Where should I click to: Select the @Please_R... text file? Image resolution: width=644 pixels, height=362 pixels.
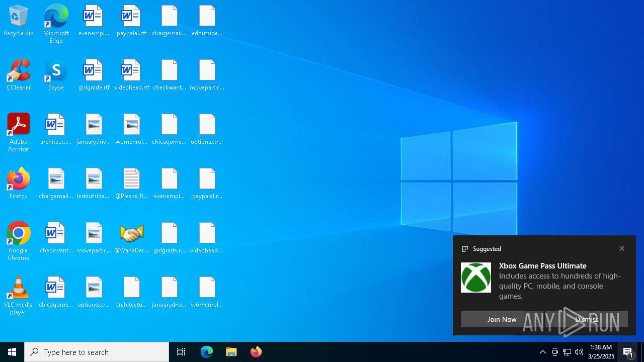132,184
